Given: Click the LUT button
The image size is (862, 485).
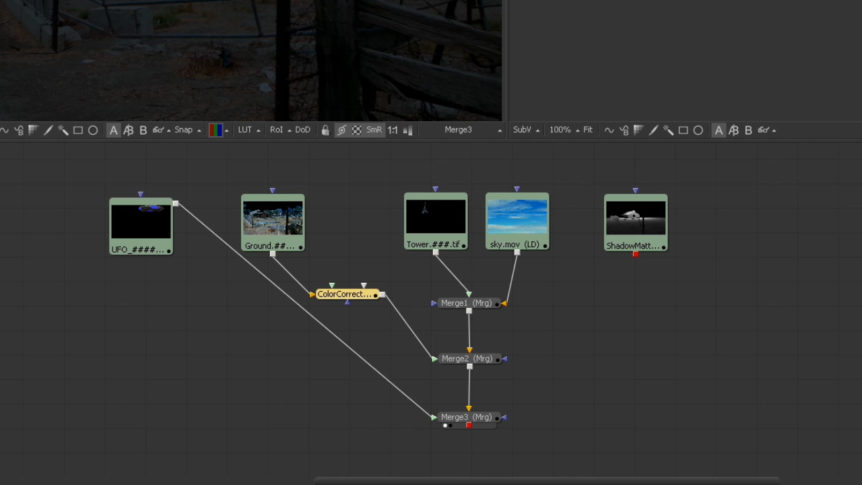Looking at the screenshot, I should (x=245, y=130).
